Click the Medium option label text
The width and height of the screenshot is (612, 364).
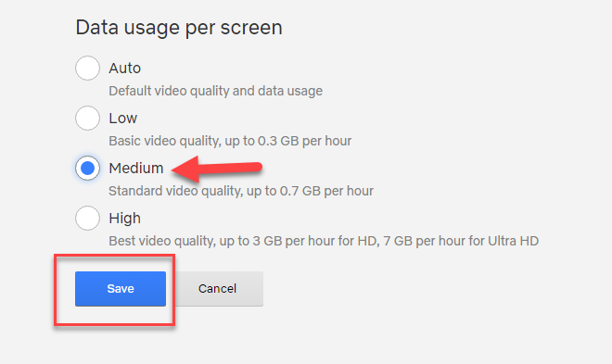[136, 169]
